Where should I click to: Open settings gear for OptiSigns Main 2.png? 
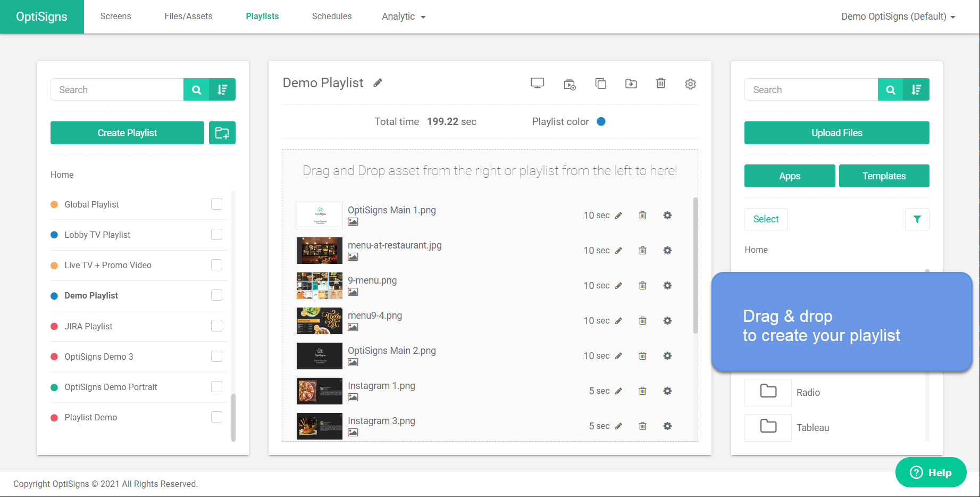click(x=667, y=356)
